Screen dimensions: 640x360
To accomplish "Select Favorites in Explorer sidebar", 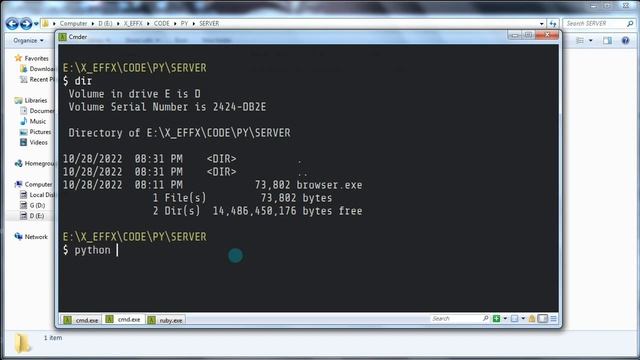I will click(36, 58).
